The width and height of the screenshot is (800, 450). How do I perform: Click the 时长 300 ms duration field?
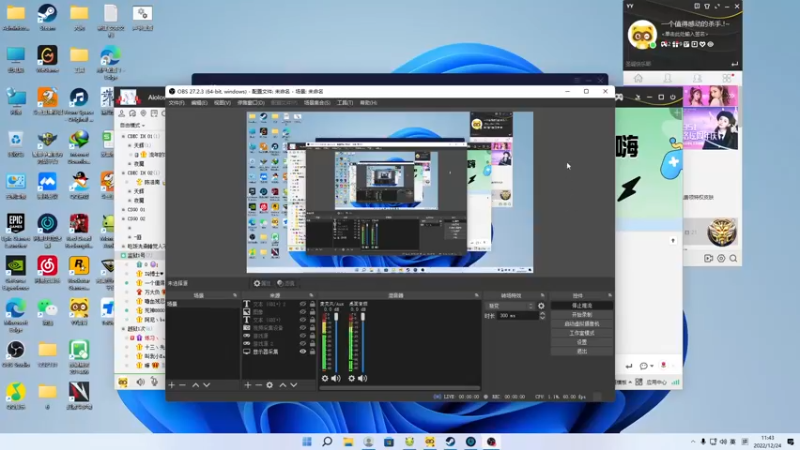(518, 316)
